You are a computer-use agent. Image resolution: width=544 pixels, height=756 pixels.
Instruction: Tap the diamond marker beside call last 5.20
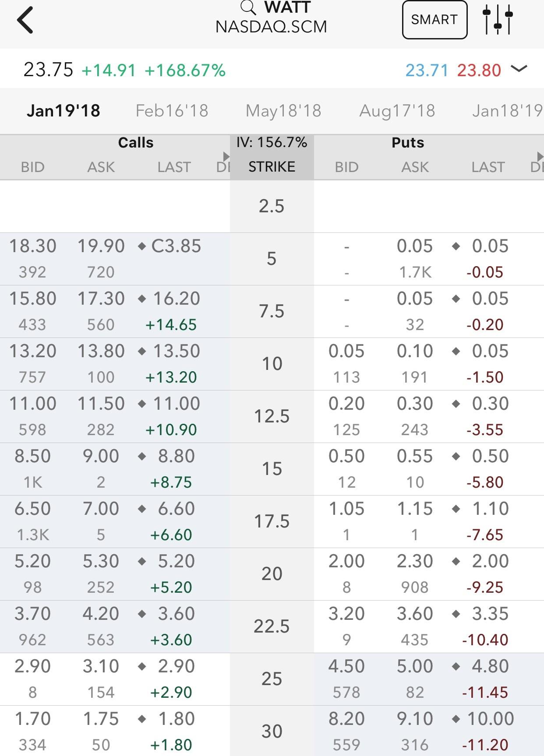pos(141,562)
